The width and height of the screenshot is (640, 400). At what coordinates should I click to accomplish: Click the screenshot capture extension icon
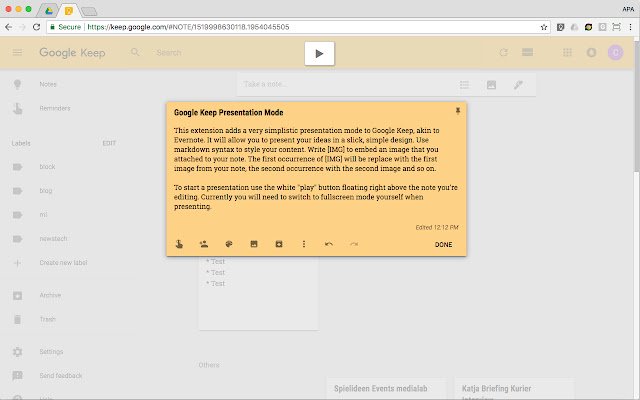point(616,27)
